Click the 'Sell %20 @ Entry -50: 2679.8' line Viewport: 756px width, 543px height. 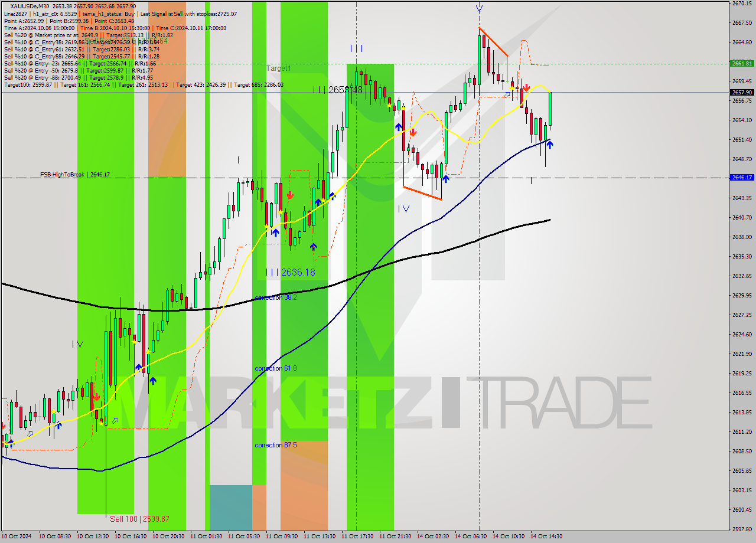(78, 70)
